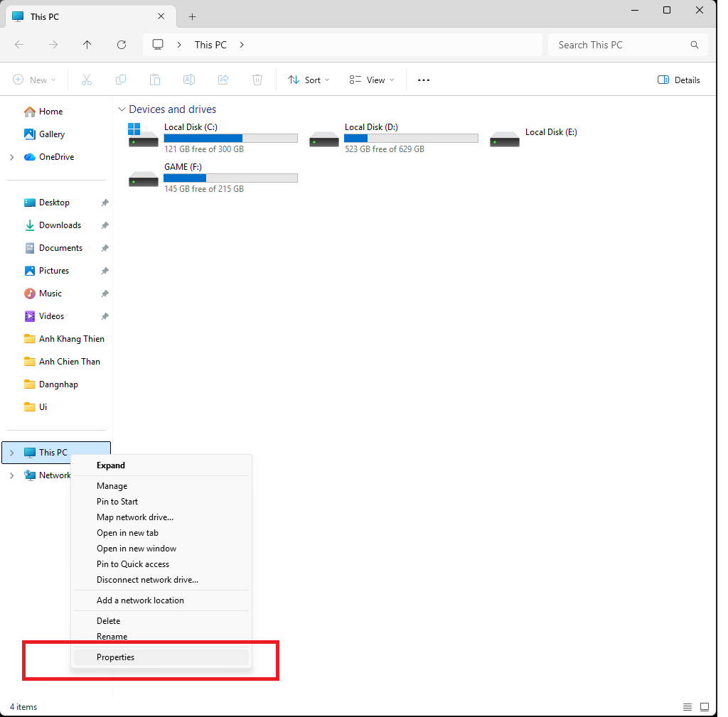Open Local Disk (C:) drive
The width and height of the screenshot is (728, 717).
click(213, 138)
